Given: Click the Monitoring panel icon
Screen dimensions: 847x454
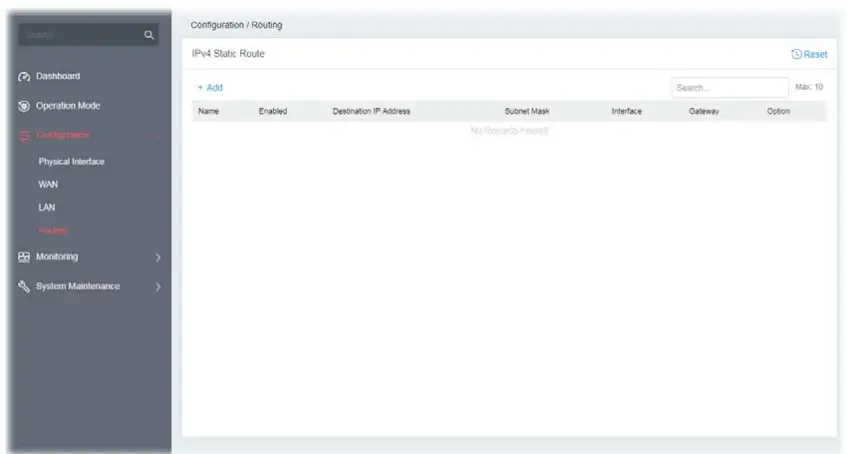Looking at the screenshot, I should click(24, 257).
